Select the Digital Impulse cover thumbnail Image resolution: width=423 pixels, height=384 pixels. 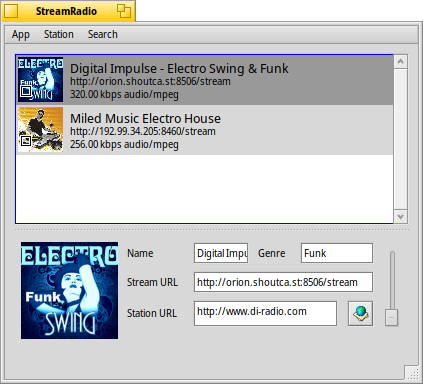(x=40, y=80)
